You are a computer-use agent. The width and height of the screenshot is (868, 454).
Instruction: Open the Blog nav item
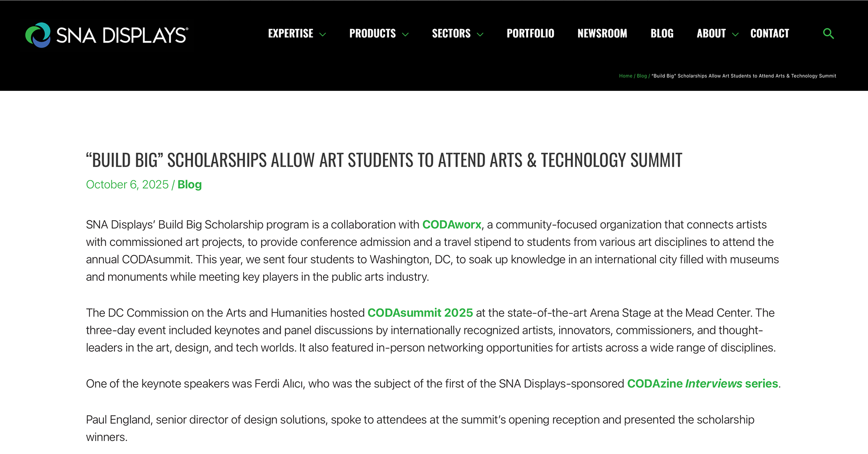(662, 33)
